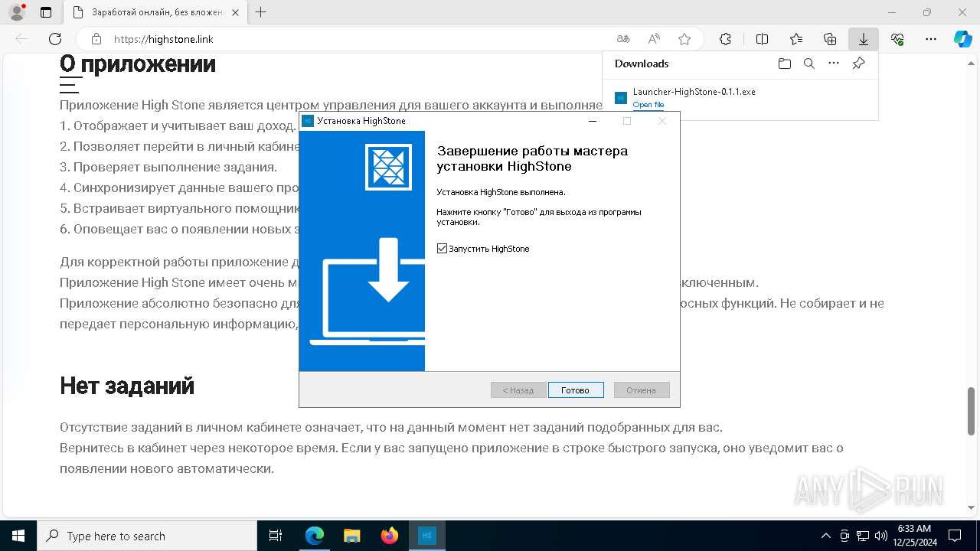Pin the Downloads panel

(x=859, y=64)
